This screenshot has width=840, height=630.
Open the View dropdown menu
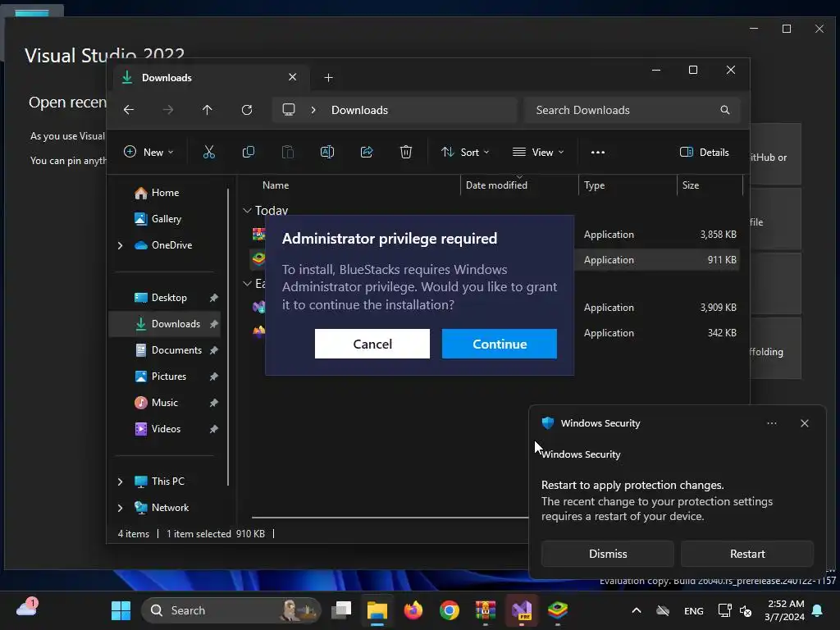[538, 152]
